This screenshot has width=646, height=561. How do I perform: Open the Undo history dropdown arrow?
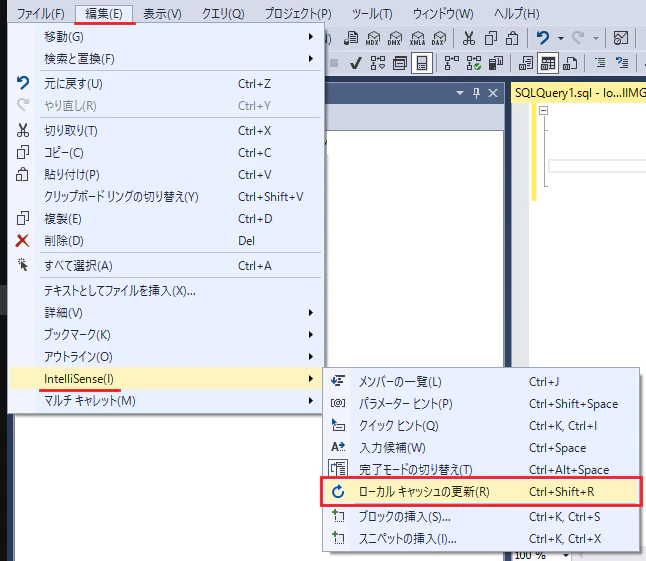click(561, 38)
